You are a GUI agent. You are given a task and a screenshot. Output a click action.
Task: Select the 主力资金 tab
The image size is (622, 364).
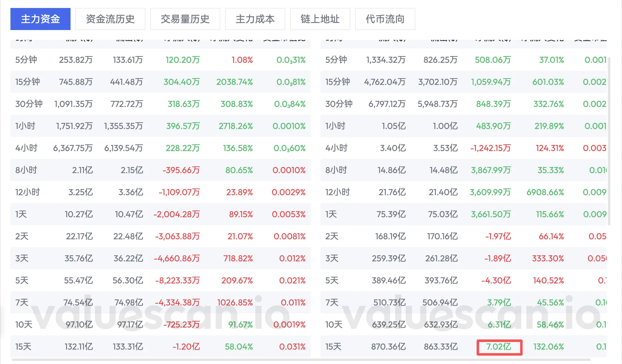pos(40,19)
